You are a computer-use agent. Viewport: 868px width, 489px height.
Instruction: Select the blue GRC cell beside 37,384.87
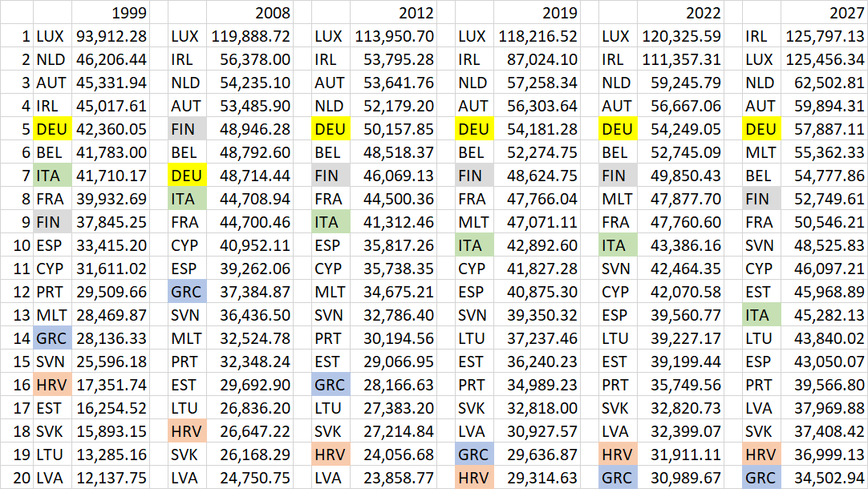click(187, 292)
